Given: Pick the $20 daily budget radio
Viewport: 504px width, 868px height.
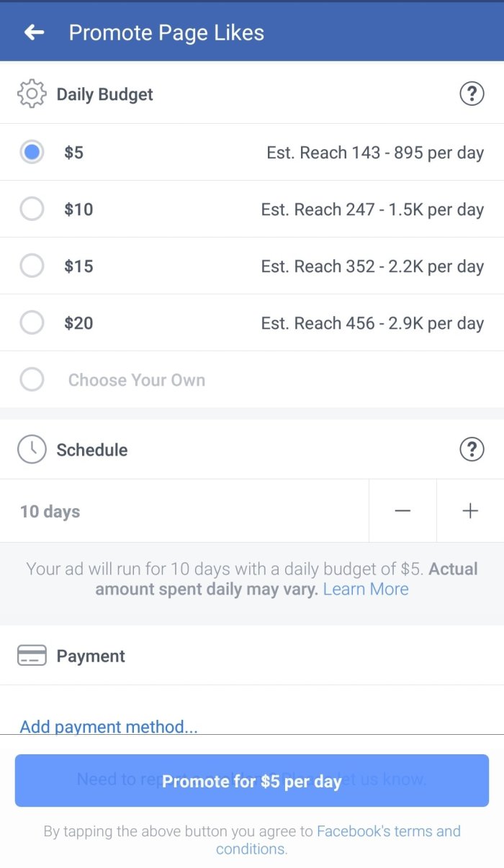Looking at the screenshot, I should (x=32, y=323).
